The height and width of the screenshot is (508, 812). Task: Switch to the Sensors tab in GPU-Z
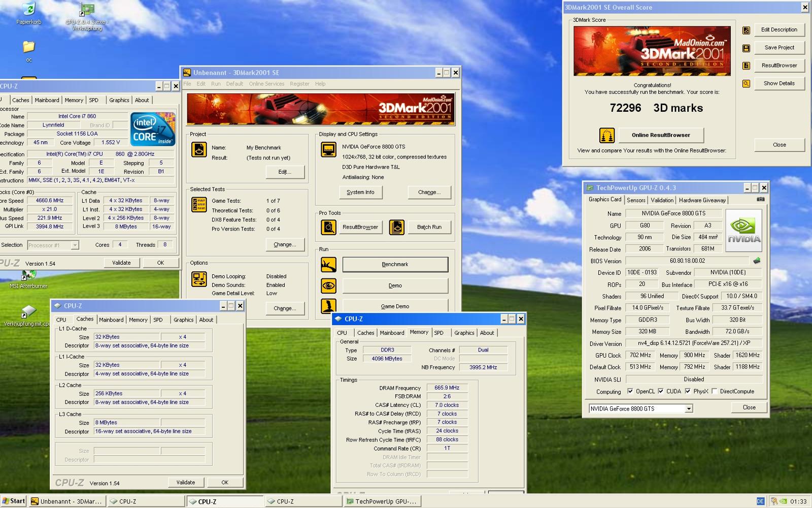636,200
